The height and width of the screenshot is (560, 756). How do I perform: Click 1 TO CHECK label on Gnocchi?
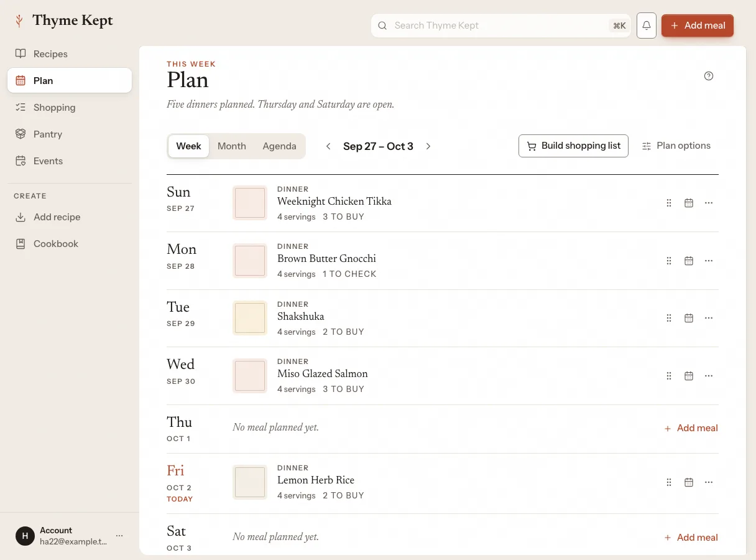(349, 274)
